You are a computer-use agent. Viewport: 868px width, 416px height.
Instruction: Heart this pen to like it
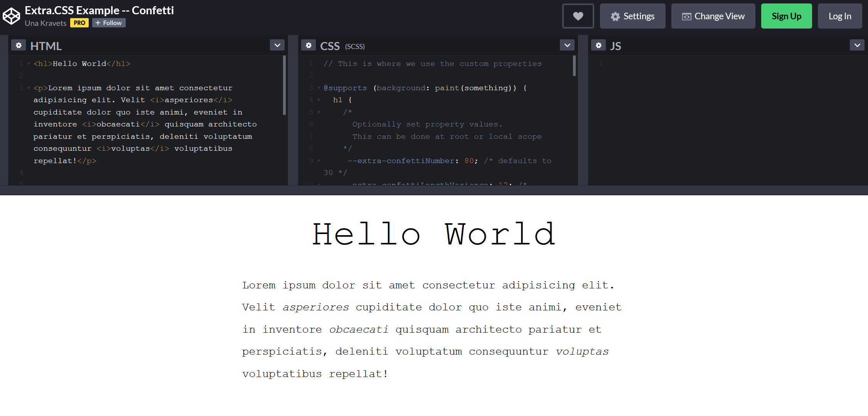tap(578, 16)
